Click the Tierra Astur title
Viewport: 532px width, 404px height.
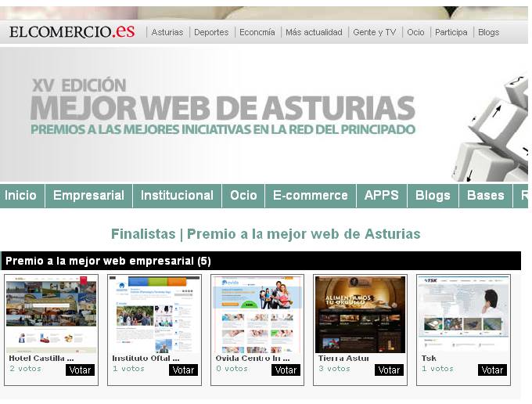pyautogui.click(x=343, y=358)
